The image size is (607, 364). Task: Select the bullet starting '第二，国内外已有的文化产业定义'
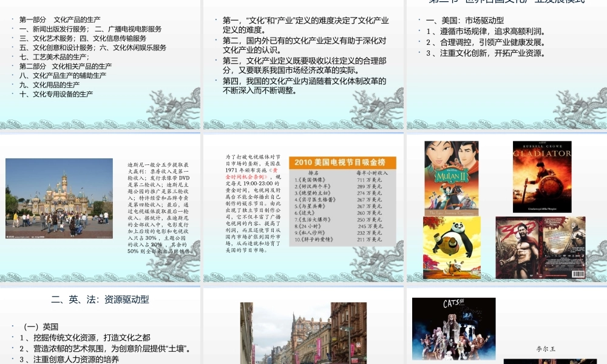(x=304, y=45)
